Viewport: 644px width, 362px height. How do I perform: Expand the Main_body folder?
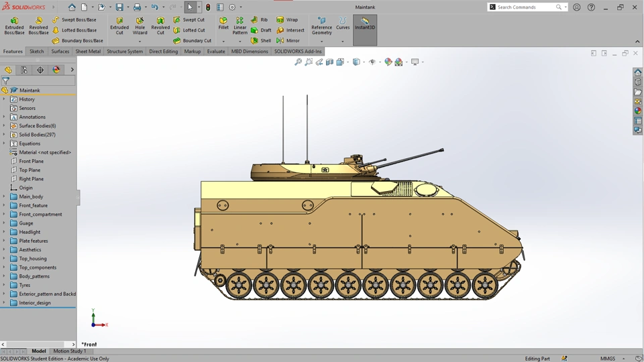tap(4, 196)
